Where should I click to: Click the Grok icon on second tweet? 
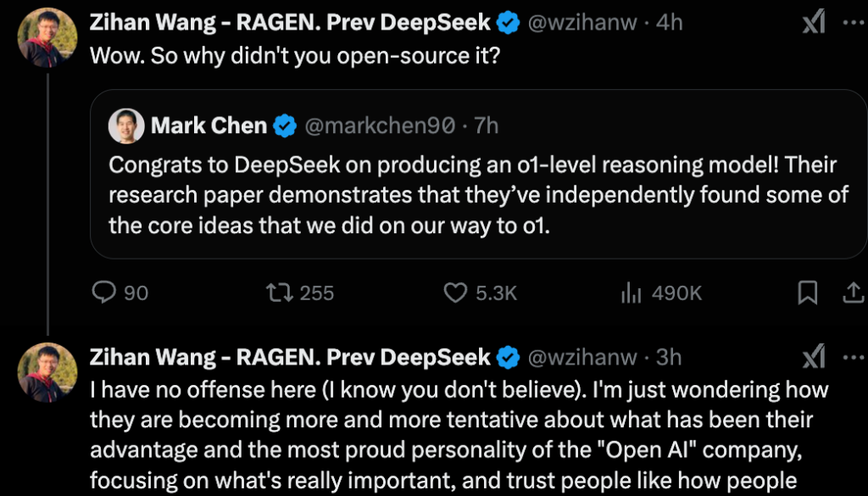(813, 357)
